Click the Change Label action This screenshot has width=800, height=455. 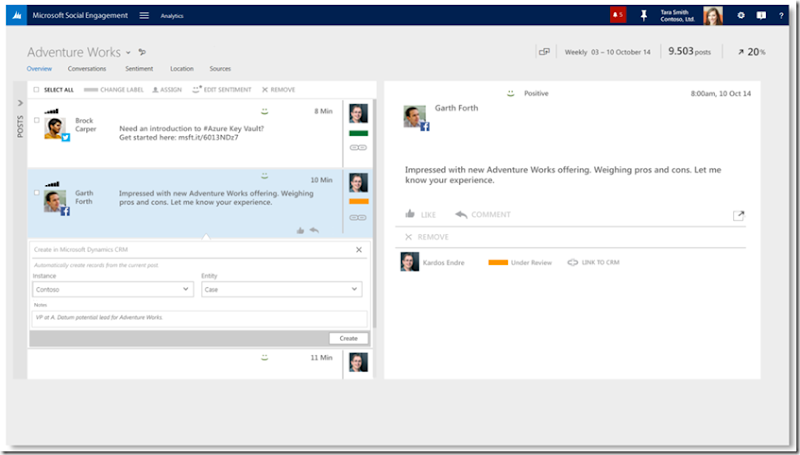coord(113,90)
